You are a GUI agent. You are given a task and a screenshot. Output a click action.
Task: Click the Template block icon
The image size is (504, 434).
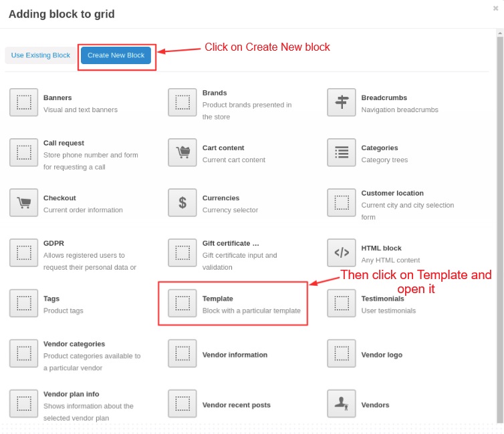[x=182, y=303]
